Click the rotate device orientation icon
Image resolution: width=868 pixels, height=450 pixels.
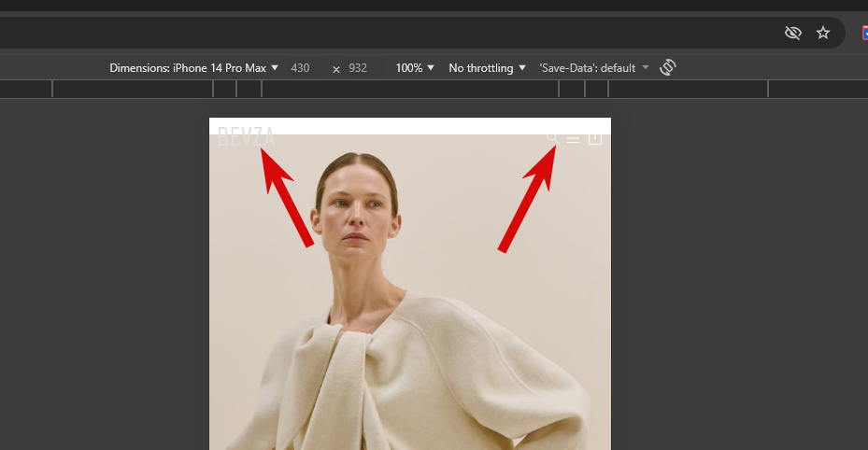coord(668,67)
